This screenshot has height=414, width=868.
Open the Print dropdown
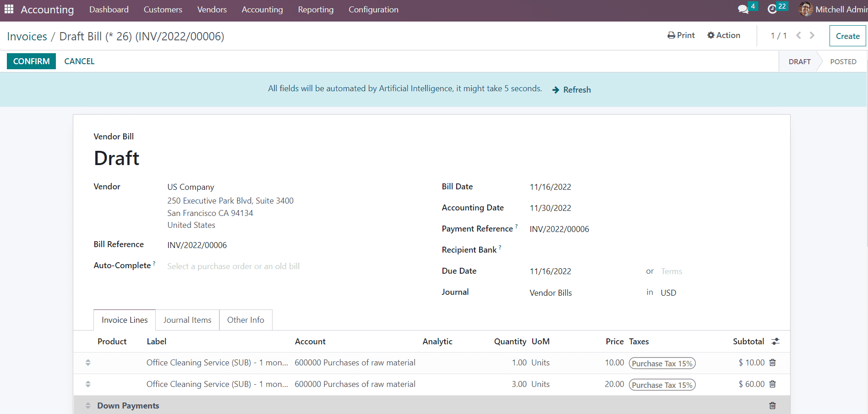coord(681,35)
